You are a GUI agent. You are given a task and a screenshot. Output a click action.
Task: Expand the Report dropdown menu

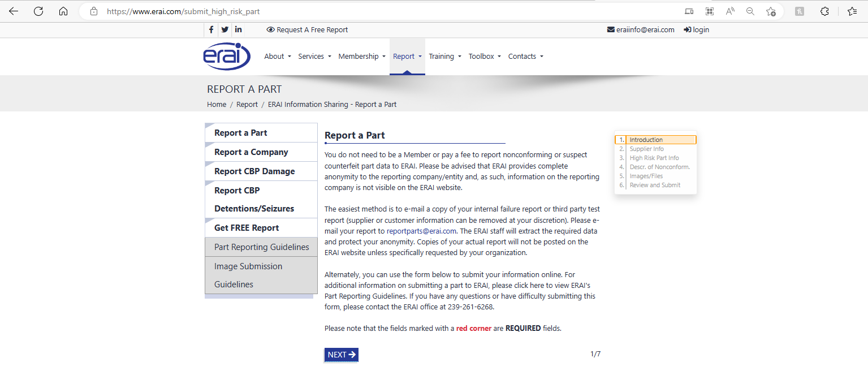(x=407, y=57)
